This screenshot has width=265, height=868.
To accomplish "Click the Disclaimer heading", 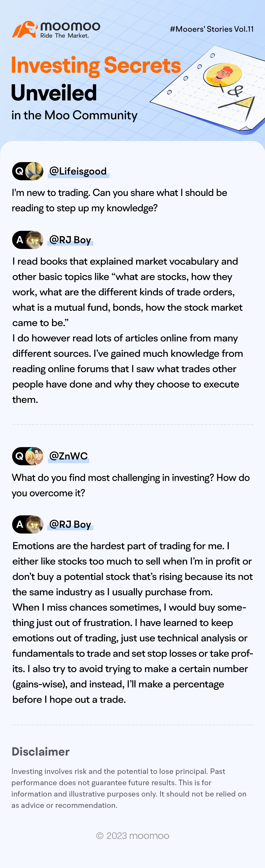I will click(41, 752).
